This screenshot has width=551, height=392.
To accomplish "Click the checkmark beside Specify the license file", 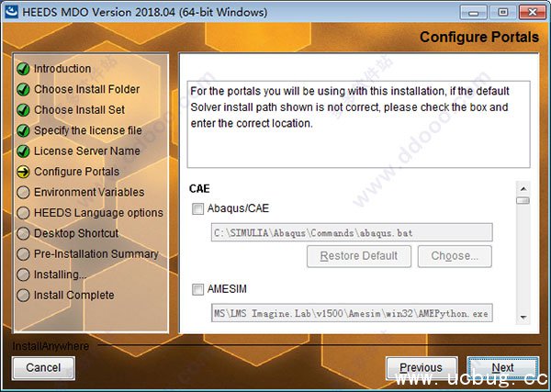I will (x=23, y=130).
